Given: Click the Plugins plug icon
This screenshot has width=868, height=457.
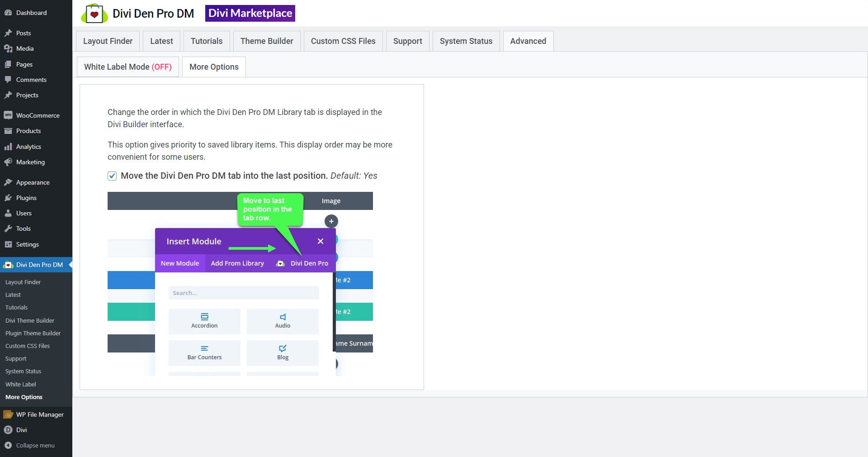Looking at the screenshot, I should tap(8, 198).
